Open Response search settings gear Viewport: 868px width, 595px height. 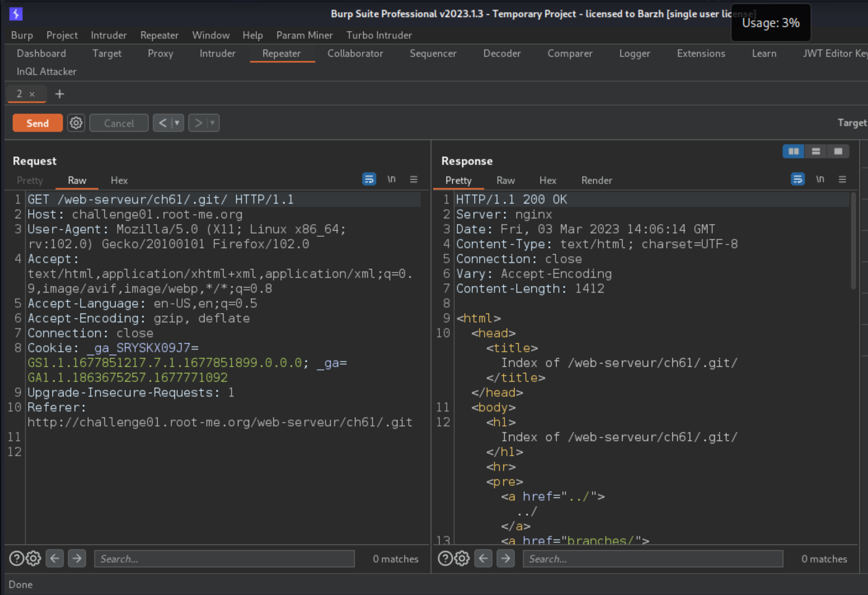(x=462, y=558)
